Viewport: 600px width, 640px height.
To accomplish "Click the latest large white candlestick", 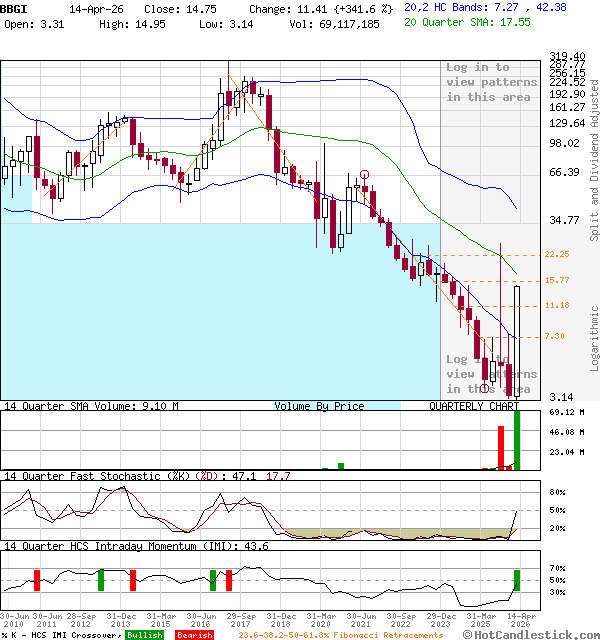I will 517,340.
